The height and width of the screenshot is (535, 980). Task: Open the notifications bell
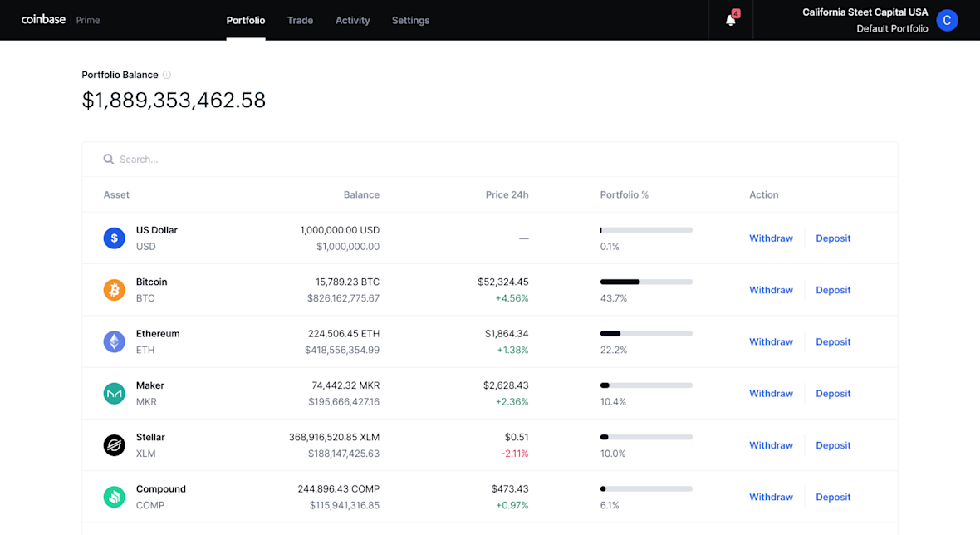[x=731, y=20]
